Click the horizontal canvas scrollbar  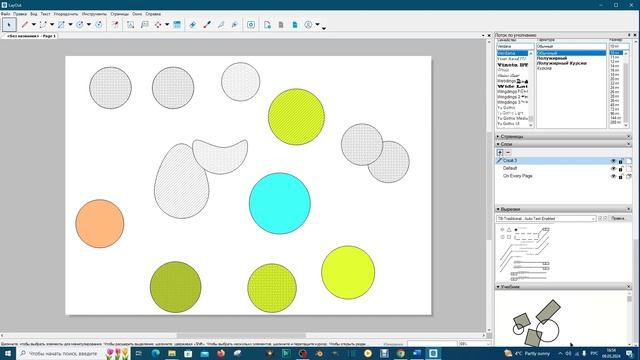click(242, 336)
